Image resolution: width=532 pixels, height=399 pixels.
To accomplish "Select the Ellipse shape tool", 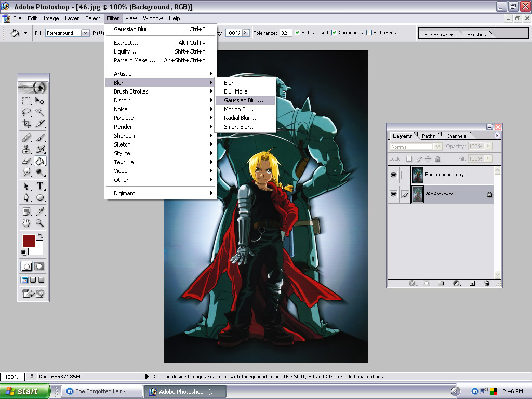I will pyautogui.click(x=39, y=197).
